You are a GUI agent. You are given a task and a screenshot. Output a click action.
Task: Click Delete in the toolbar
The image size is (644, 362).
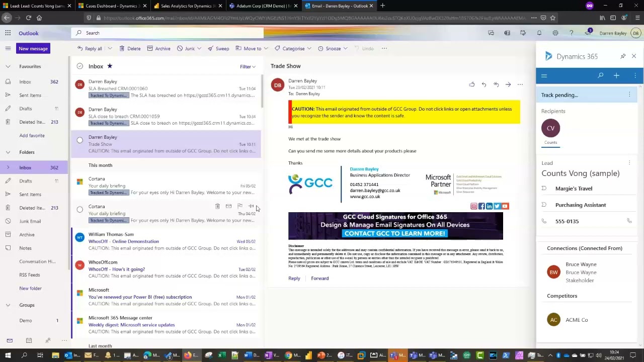[130, 49]
